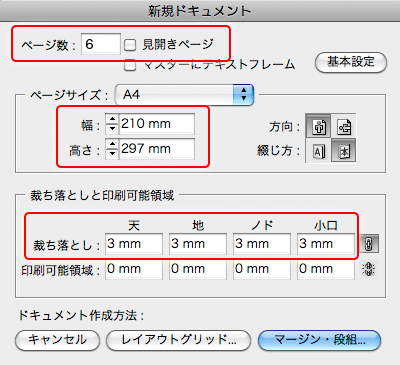Click 裁ち落とし ノド field
400x365 pixels.
(262, 244)
